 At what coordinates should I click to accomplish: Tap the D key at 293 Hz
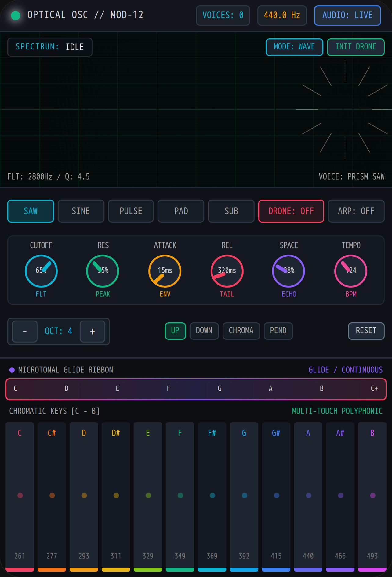coord(84,497)
